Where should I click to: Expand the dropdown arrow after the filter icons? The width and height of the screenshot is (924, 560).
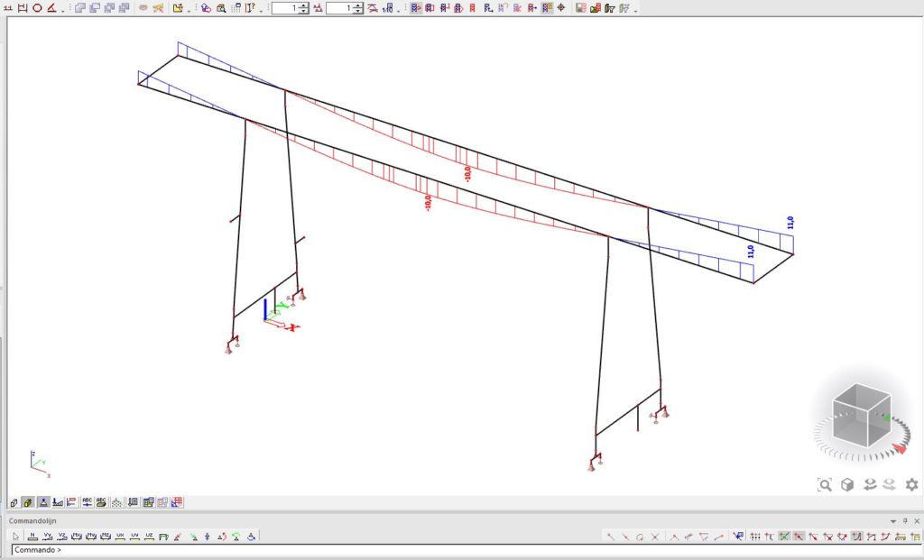click(x=634, y=9)
